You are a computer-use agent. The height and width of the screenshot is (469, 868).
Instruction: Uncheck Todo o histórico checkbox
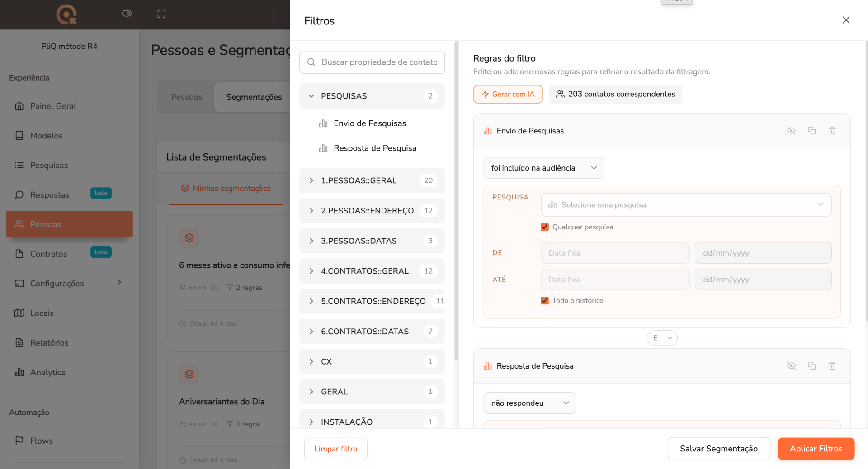(545, 301)
